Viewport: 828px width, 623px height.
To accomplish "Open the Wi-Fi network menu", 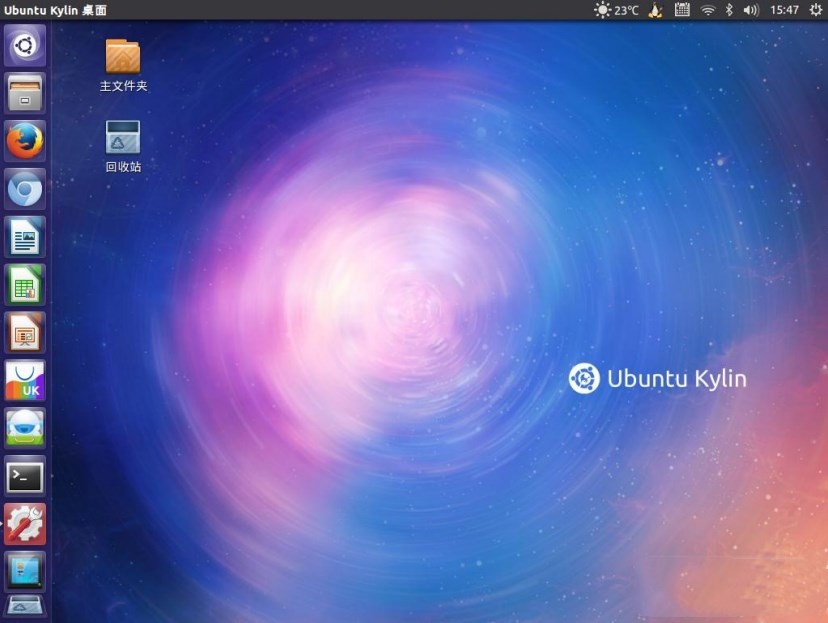I will 710,10.
